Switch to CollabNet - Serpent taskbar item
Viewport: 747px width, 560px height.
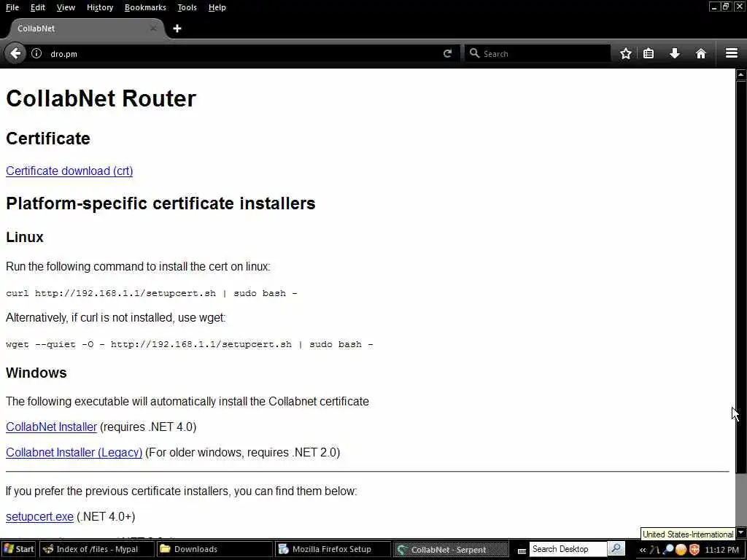pyautogui.click(x=451, y=549)
